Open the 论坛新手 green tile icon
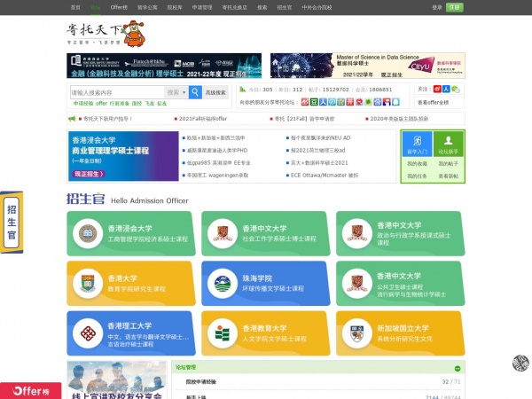This screenshot has height=399, width=532. coord(448,144)
